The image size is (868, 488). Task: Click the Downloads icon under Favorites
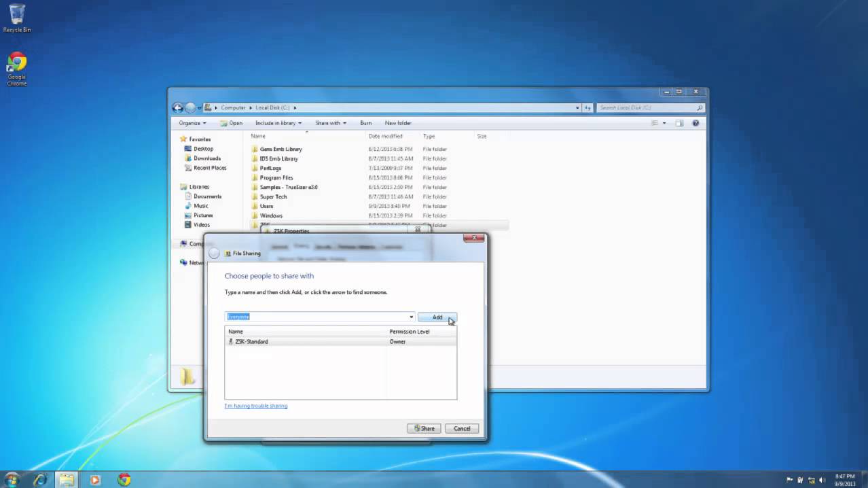pos(188,158)
